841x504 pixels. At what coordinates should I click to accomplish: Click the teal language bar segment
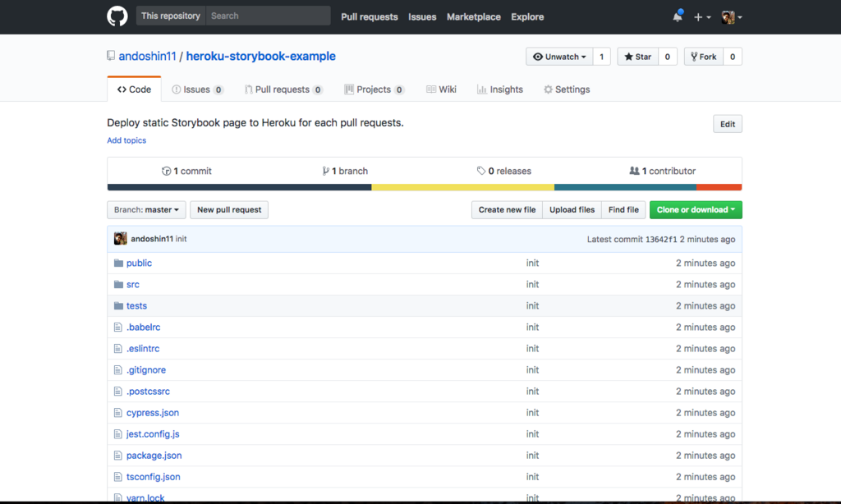point(625,187)
